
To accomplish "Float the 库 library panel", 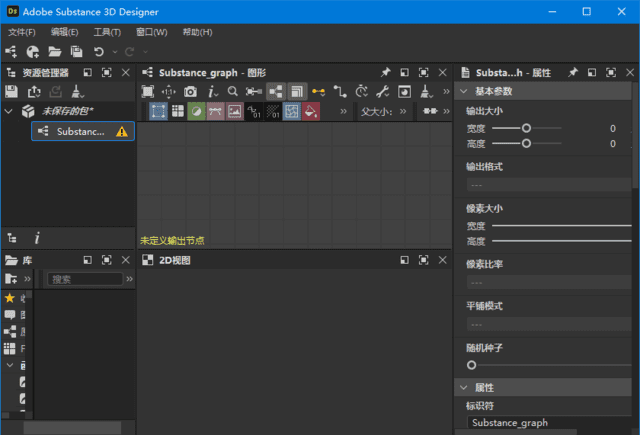I will click(x=87, y=260).
